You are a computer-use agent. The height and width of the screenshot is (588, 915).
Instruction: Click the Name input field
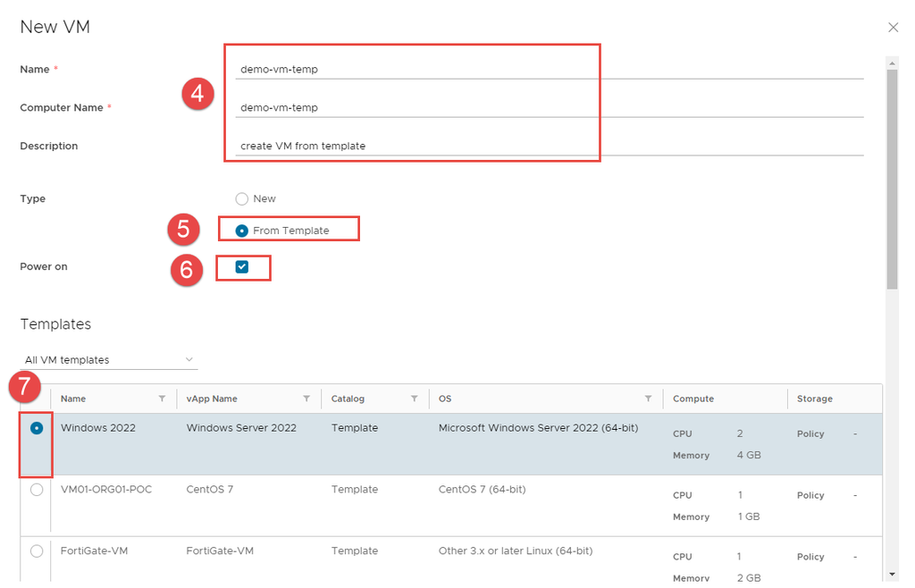point(550,70)
